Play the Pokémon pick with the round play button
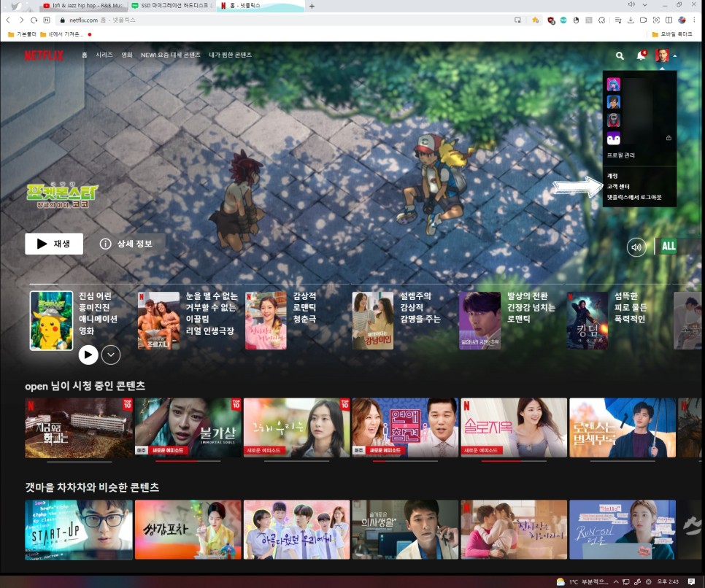The width and height of the screenshot is (705, 588). pyautogui.click(x=88, y=355)
